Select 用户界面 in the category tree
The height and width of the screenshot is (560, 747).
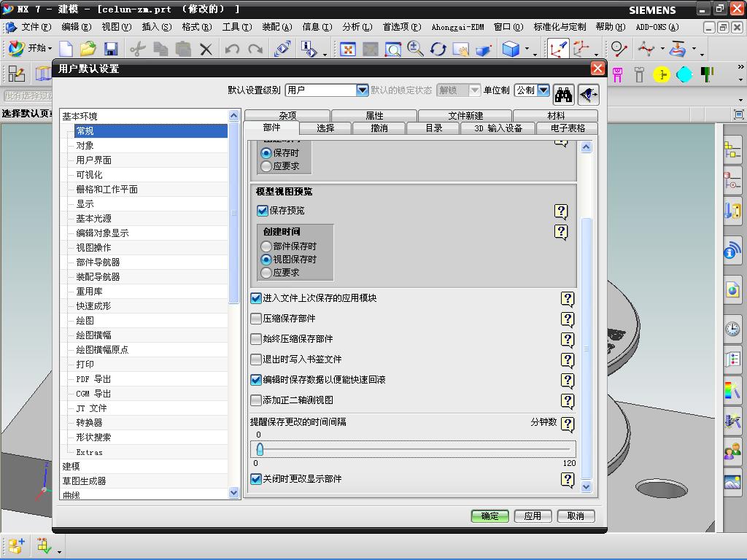(x=94, y=160)
